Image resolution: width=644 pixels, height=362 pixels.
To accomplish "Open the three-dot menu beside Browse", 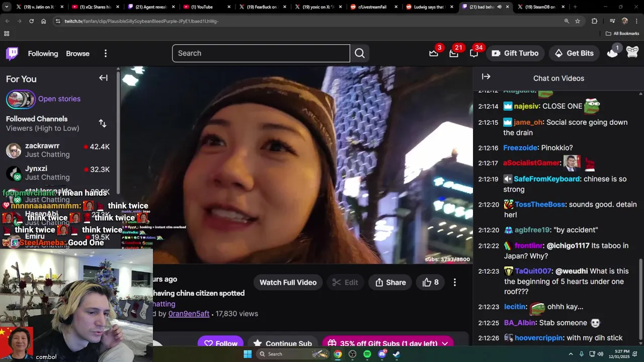I will tap(105, 53).
